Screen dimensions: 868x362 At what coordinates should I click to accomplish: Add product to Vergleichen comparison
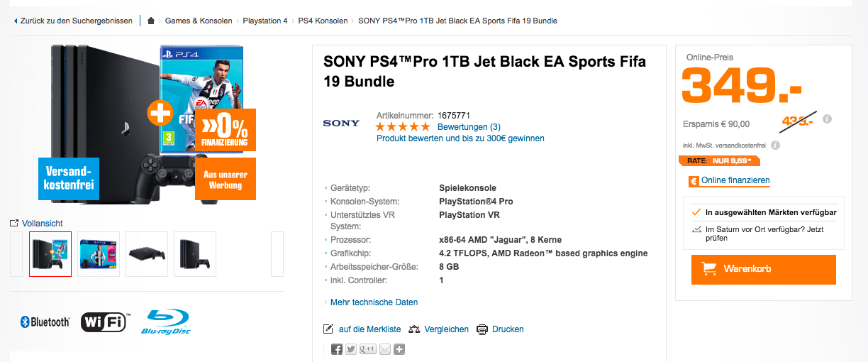pos(438,329)
